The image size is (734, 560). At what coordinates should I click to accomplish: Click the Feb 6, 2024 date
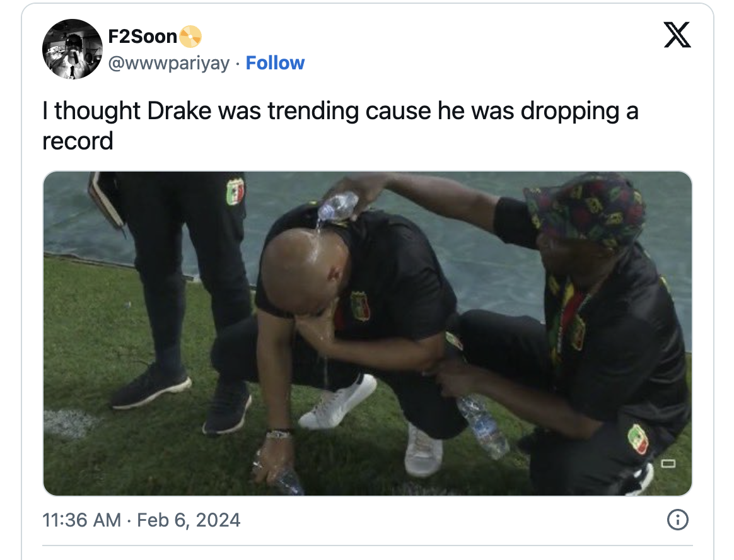point(189,520)
